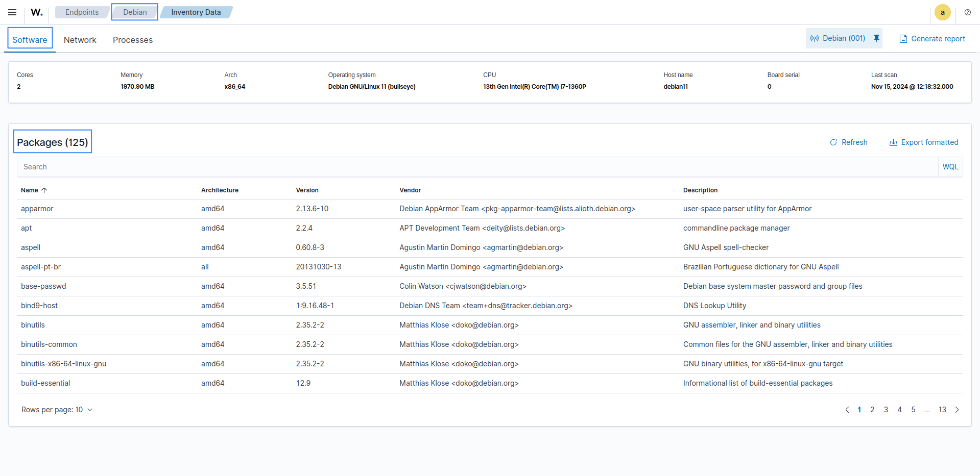Switch to the Network tab

(80, 40)
